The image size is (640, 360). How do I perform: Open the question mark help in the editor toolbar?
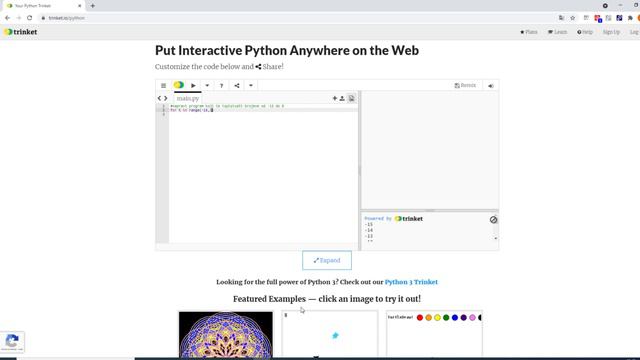pyautogui.click(x=222, y=85)
